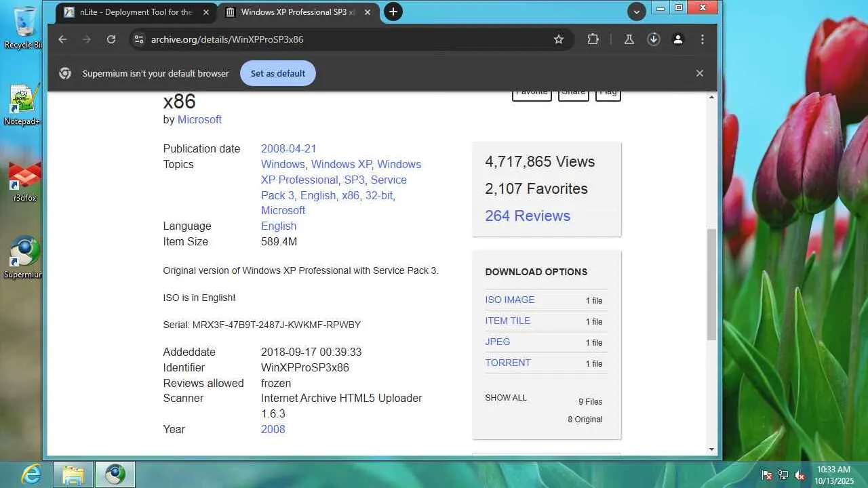
Task: Close the nLite tab
Action: click(x=206, y=12)
